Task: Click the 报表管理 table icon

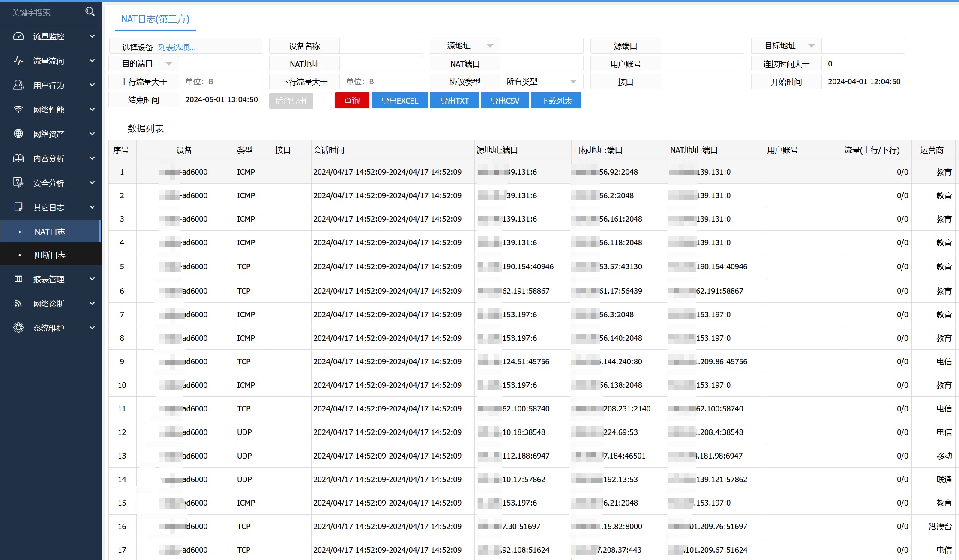Action: tap(18, 279)
